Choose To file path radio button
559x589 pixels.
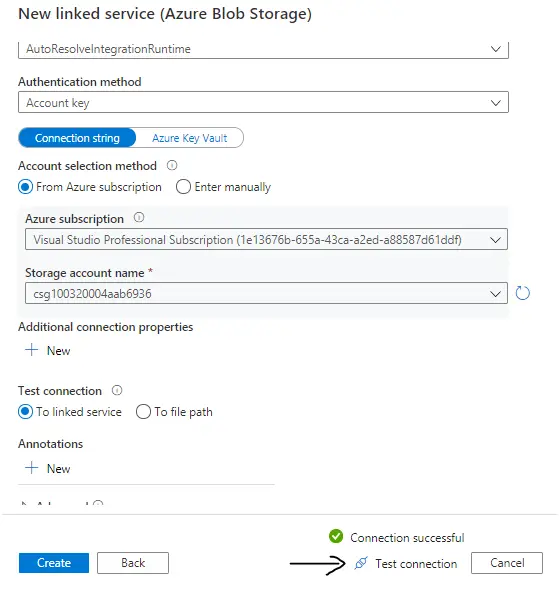coord(143,412)
